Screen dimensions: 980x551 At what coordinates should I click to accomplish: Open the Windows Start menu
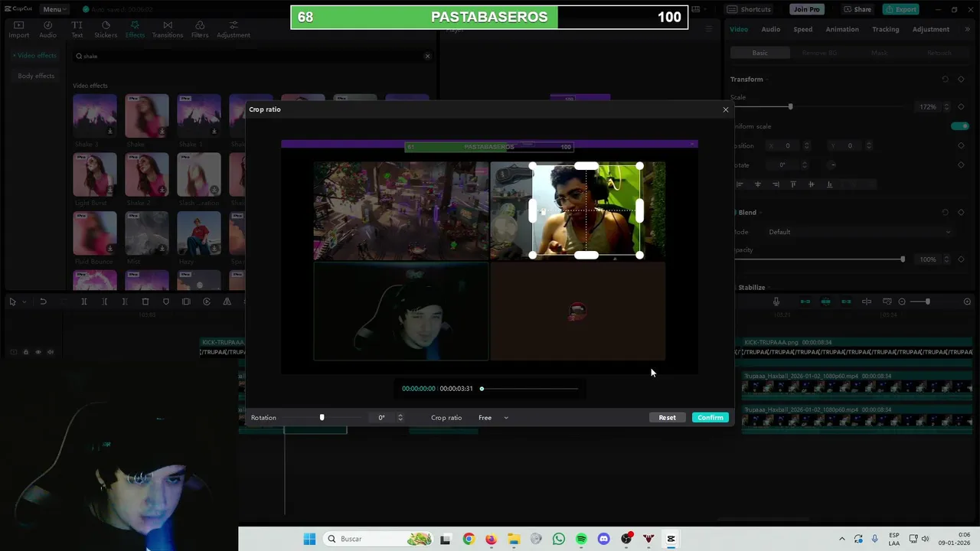[309, 539]
